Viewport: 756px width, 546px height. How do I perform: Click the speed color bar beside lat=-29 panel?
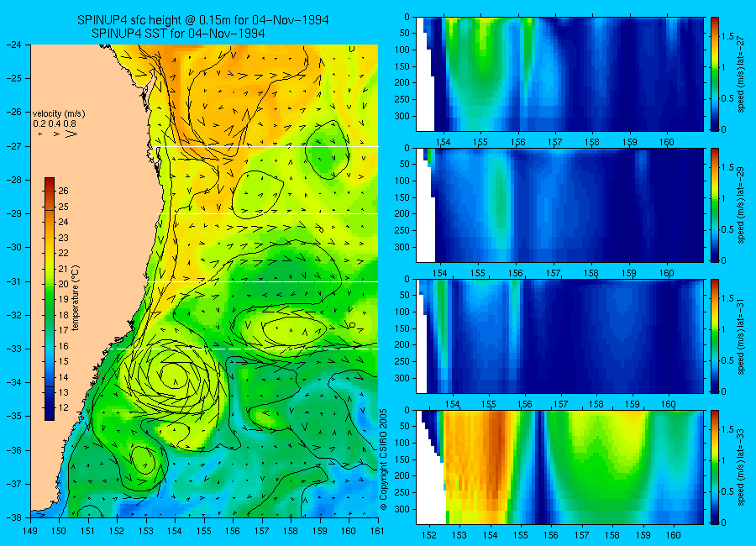[x=714, y=205]
